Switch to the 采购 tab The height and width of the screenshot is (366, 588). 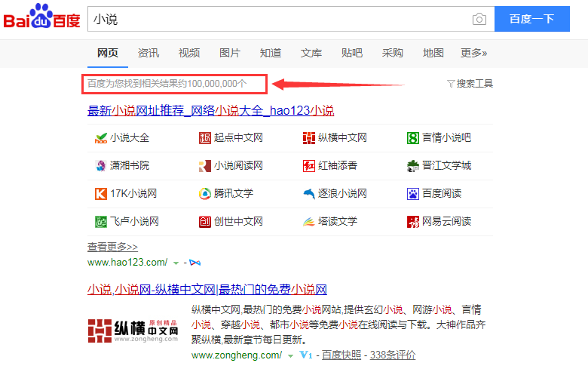tap(392, 53)
